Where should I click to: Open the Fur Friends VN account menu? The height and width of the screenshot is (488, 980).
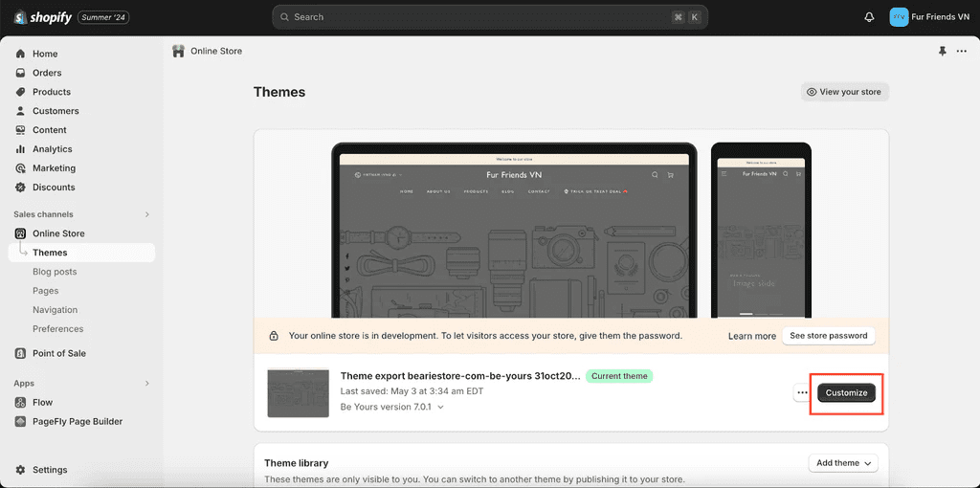tap(929, 17)
